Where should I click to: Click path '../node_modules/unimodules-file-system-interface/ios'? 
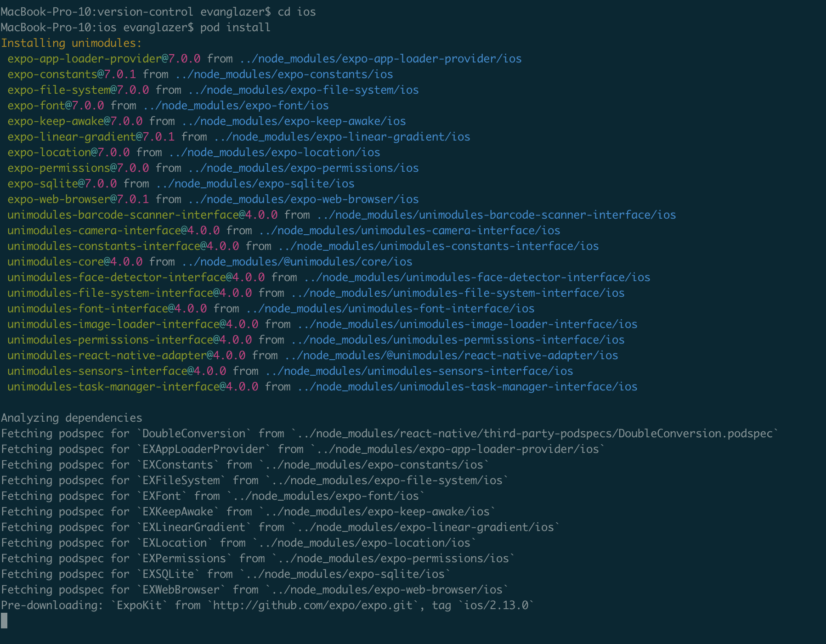coord(458,293)
